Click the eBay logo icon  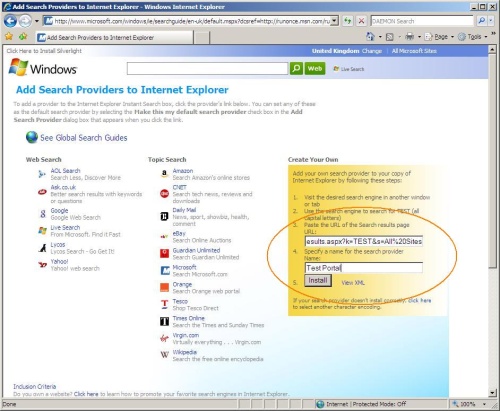pos(164,237)
